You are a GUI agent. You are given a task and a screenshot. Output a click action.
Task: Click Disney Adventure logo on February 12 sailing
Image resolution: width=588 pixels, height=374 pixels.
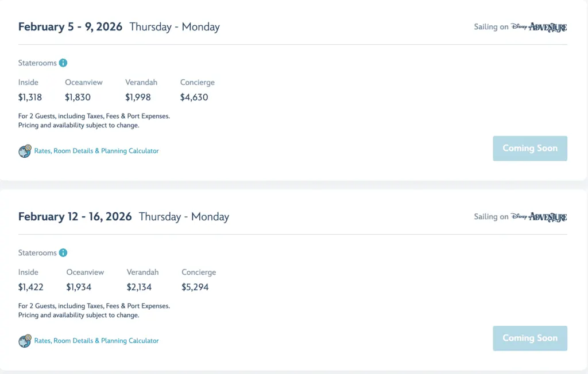pos(539,217)
